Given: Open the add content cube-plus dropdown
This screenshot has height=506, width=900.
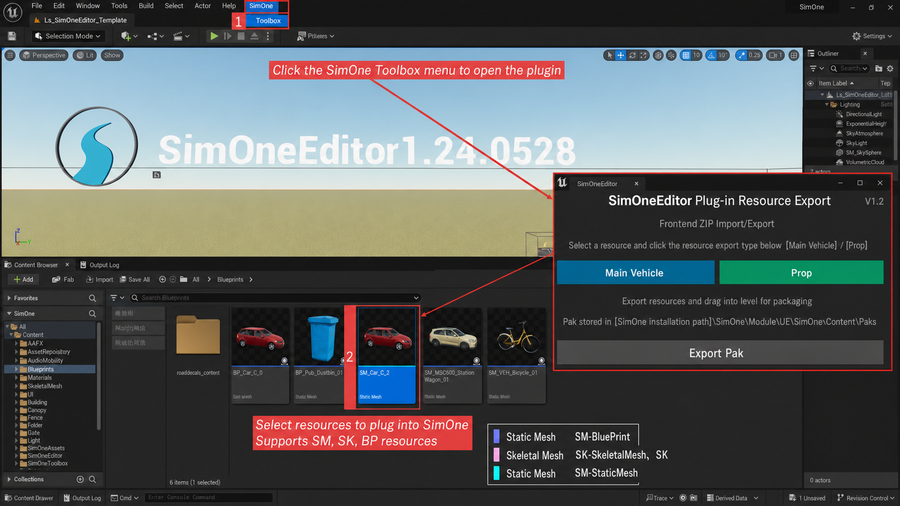Looking at the screenshot, I should coord(127,36).
